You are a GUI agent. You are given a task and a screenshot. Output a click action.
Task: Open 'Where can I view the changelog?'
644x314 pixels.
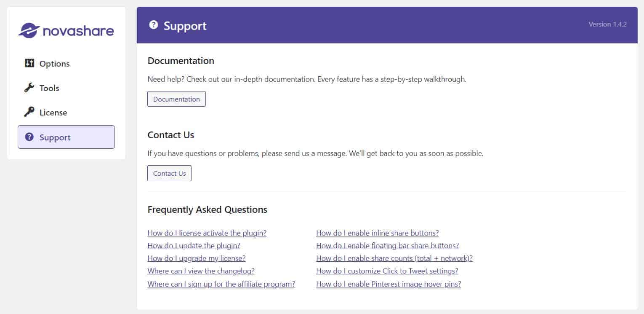201,271
